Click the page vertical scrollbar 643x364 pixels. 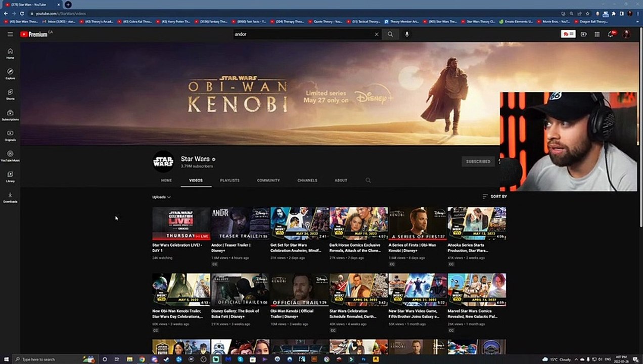click(640, 126)
